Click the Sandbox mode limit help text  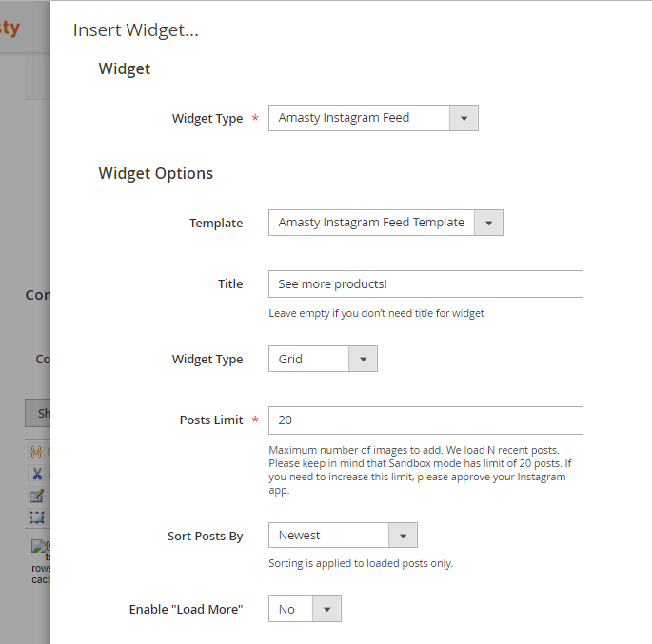pos(420,470)
